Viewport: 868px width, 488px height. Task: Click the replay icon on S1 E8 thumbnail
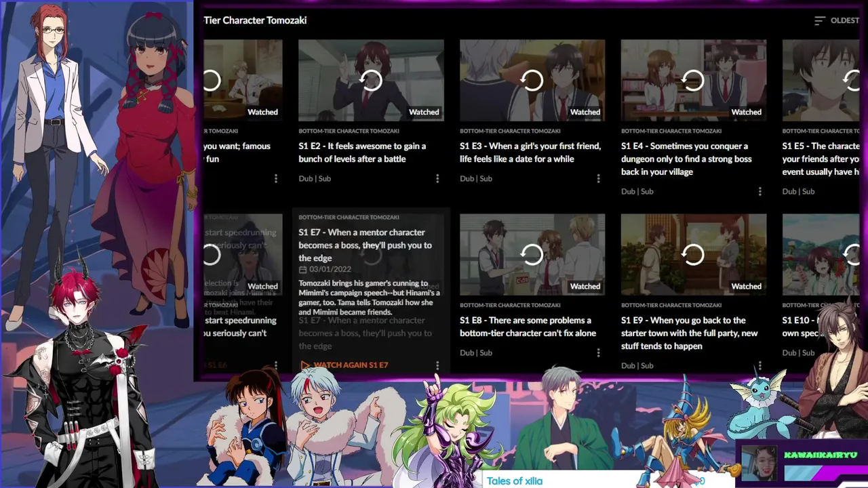click(532, 255)
